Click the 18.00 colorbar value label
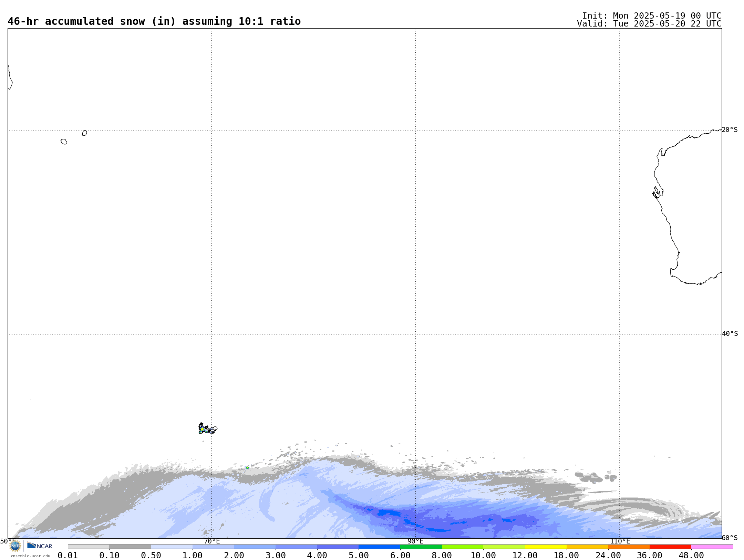This screenshot has width=744, height=560. 566,556
